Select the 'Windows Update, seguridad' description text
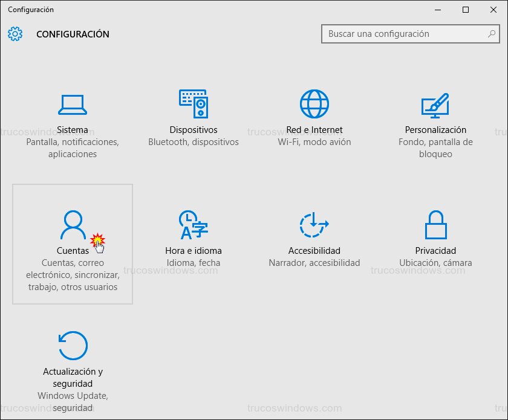508x420 pixels. click(x=73, y=402)
